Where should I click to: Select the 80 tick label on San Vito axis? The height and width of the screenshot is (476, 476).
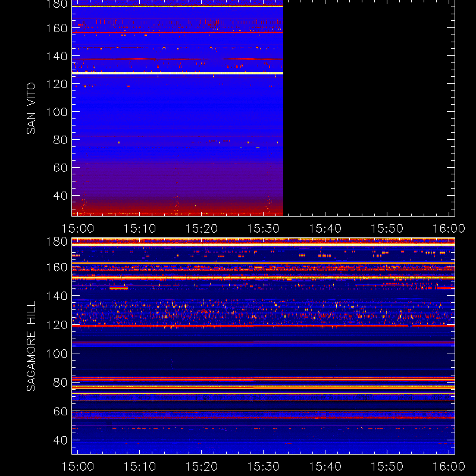click(x=60, y=140)
